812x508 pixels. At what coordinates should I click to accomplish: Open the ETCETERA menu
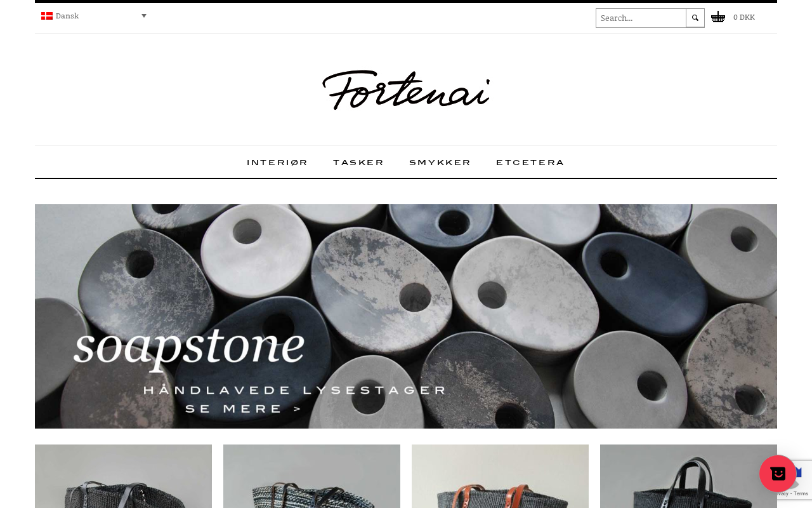(x=530, y=163)
